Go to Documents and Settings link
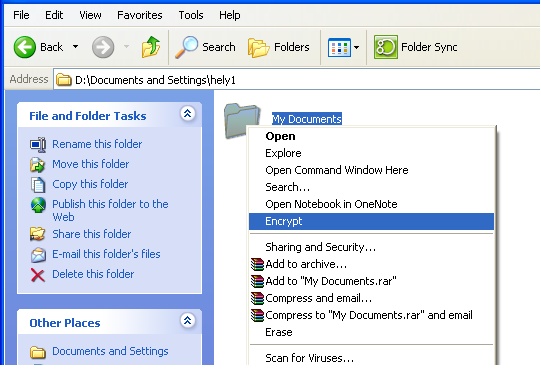The width and height of the screenshot is (541, 384). (110, 351)
